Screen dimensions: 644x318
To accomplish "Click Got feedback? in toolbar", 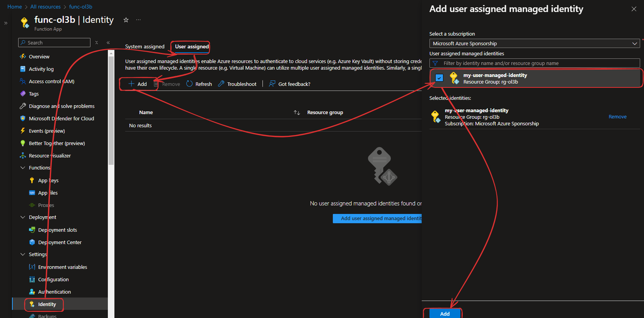I will coord(290,84).
